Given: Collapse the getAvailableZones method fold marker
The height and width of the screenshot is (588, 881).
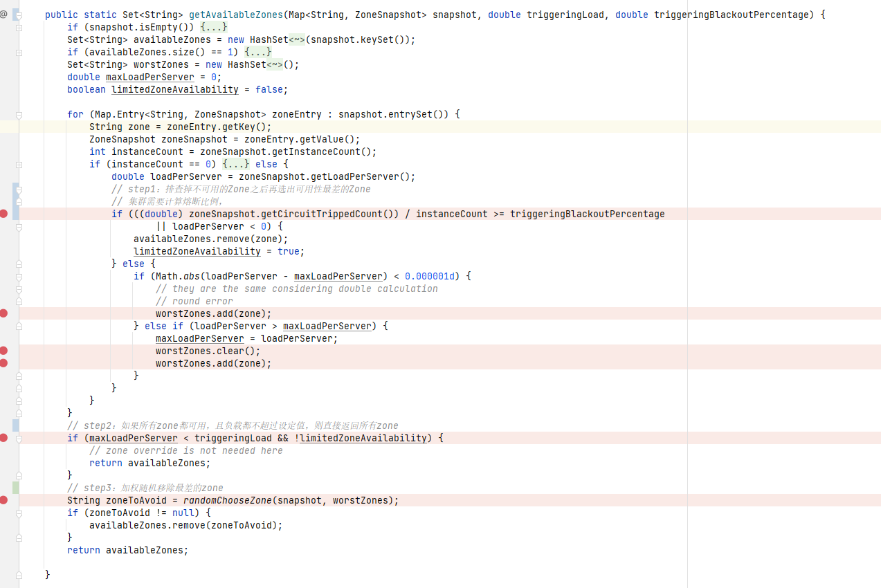Looking at the screenshot, I should tap(19, 15).
